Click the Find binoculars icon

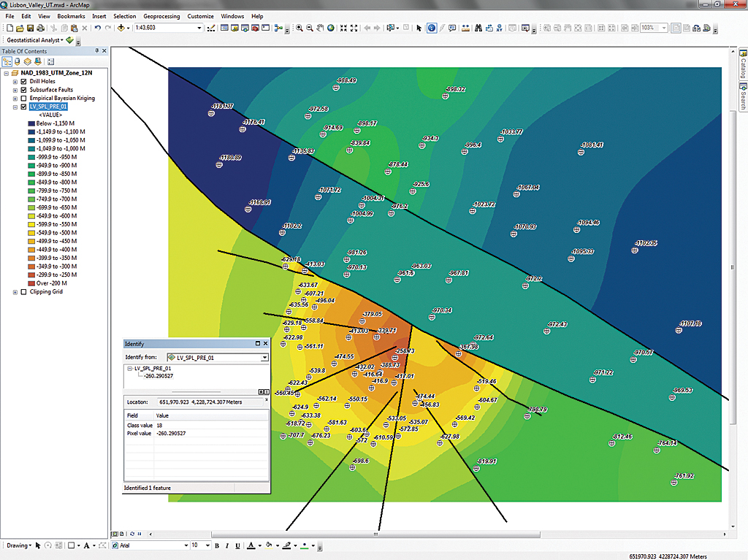point(478,28)
